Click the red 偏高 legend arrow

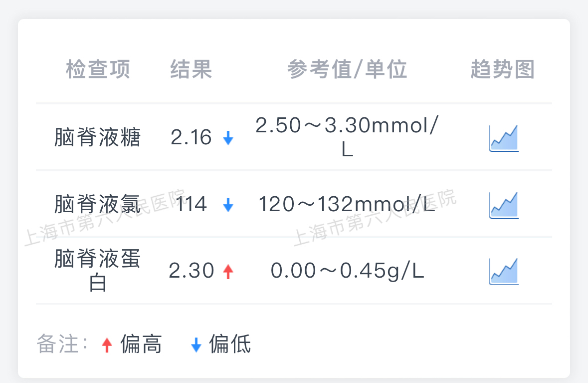click(107, 345)
